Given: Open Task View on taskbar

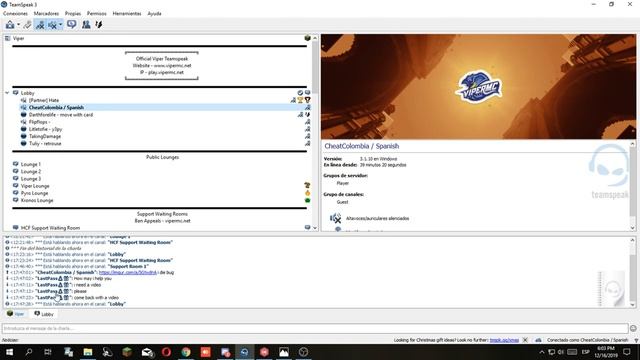Looking at the screenshot, I should 48,352.
